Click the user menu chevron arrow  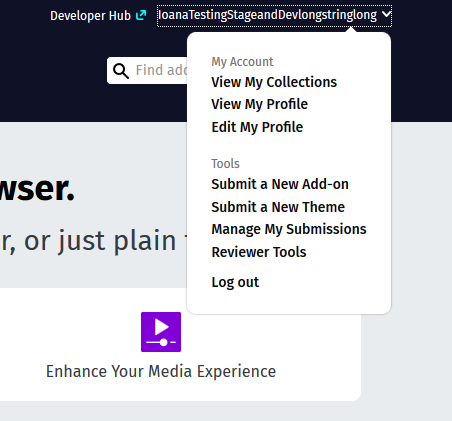[x=386, y=14]
